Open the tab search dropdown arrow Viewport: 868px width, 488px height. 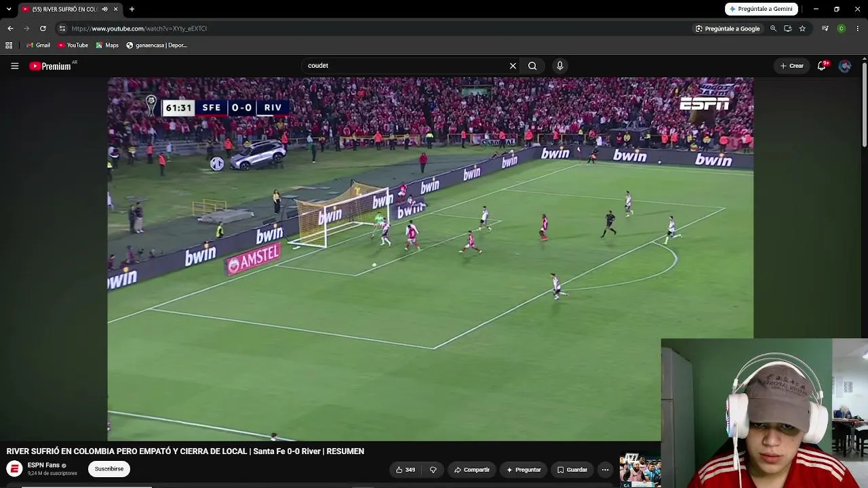pos(9,9)
